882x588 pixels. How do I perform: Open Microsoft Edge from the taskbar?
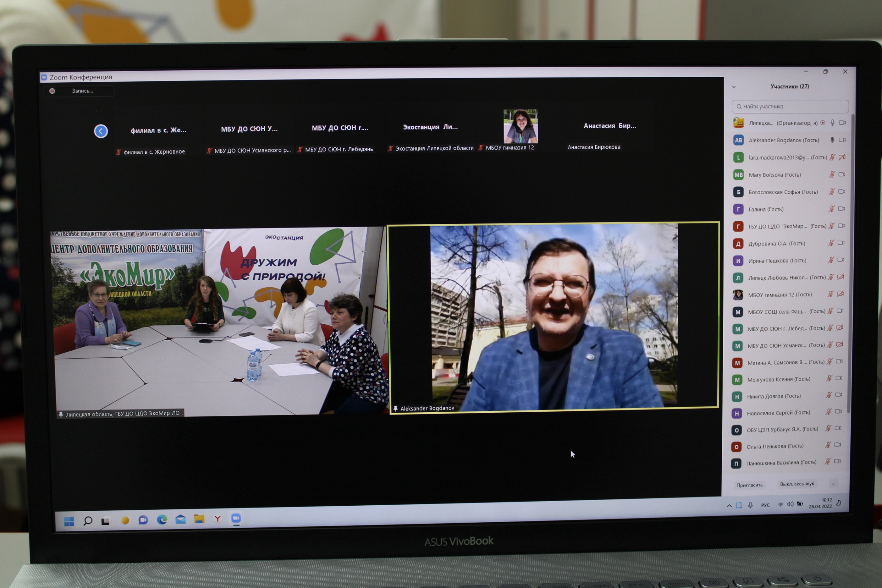(162, 520)
